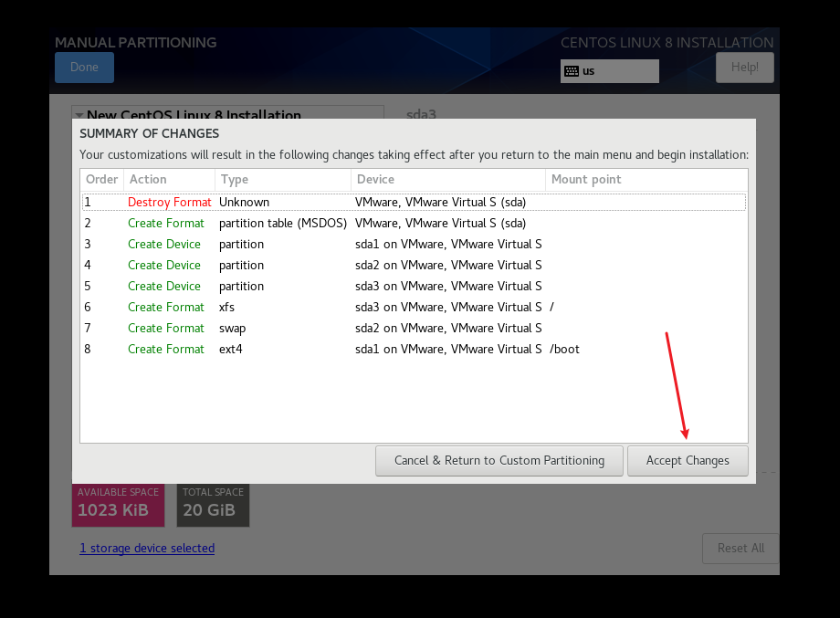Image resolution: width=840 pixels, height=618 pixels.
Task: Click the Reset All button
Action: [740, 549]
